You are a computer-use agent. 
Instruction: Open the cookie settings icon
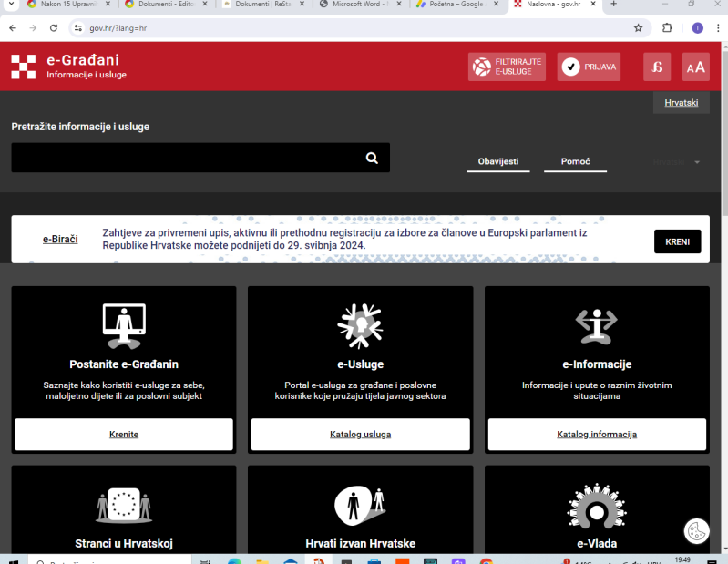coord(696,531)
